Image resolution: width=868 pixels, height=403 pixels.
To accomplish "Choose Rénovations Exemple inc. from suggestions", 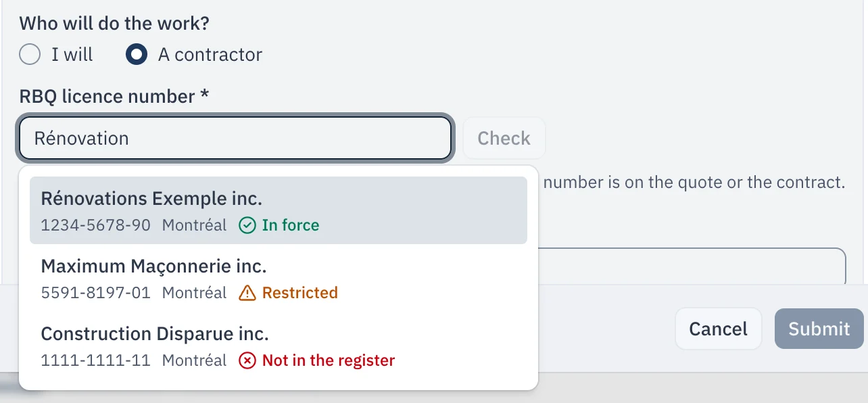I will pos(279,210).
